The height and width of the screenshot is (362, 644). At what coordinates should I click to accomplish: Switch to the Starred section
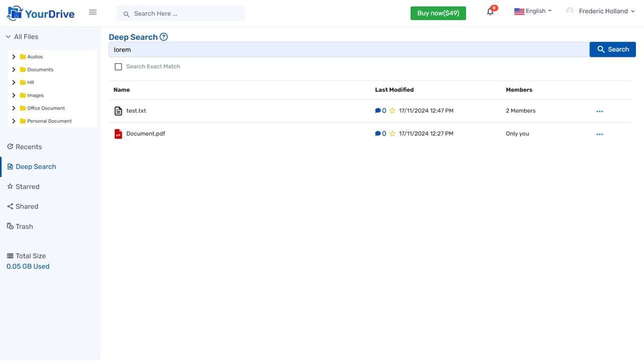pyautogui.click(x=27, y=187)
